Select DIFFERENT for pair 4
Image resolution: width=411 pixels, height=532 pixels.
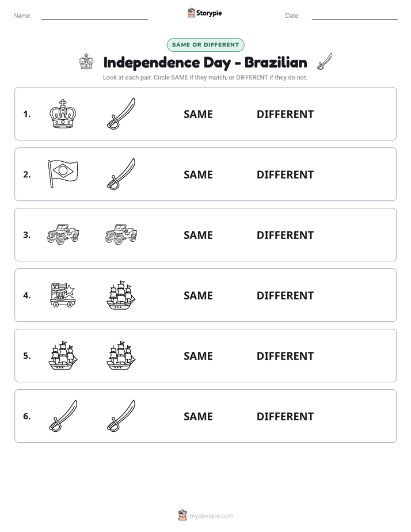click(x=285, y=295)
